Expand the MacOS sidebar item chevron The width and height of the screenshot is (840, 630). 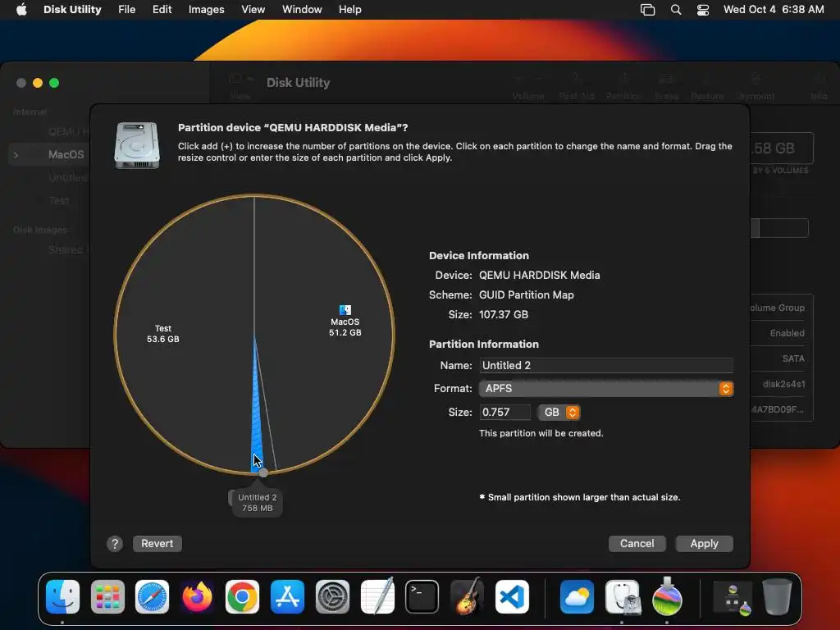(x=16, y=155)
